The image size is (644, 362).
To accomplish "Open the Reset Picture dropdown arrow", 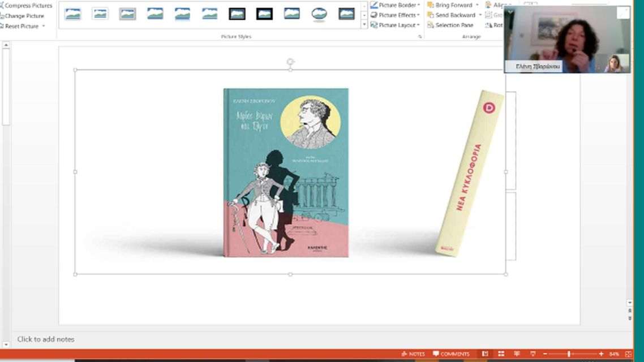I will click(x=44, y=26).
